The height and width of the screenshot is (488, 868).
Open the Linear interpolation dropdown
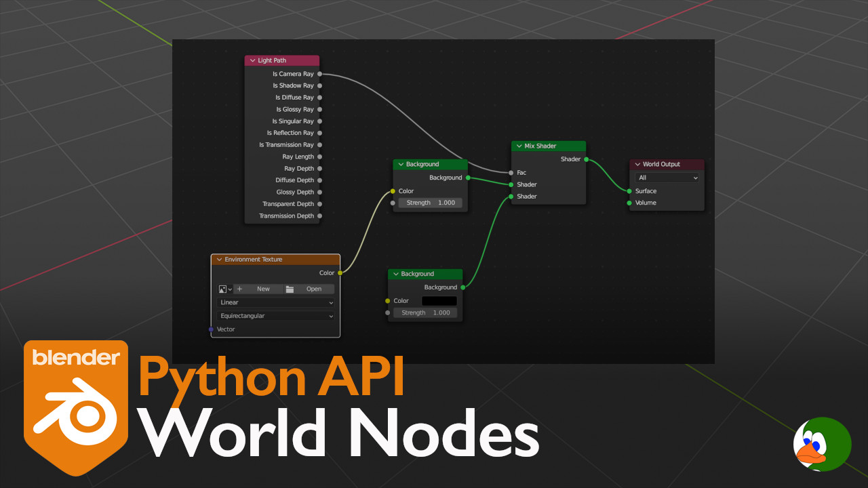[277, 302]
